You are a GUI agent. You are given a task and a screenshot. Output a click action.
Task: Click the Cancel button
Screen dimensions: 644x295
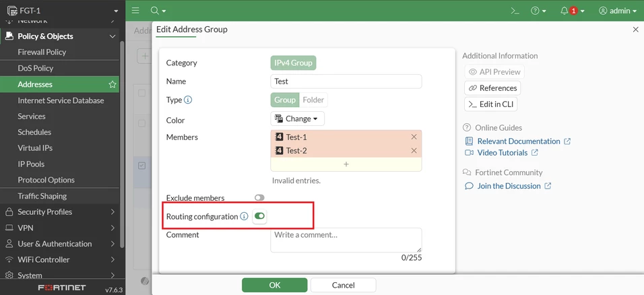tap(343, 285)
